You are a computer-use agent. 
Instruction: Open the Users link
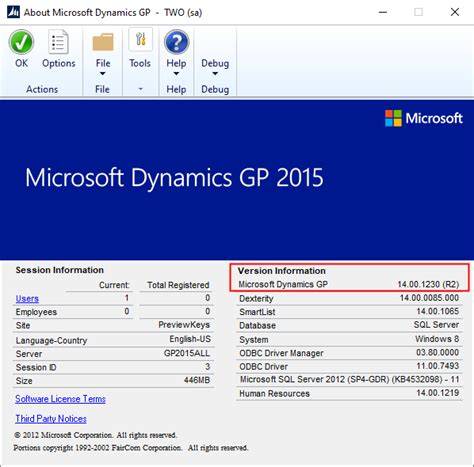(x=27, y=299)
